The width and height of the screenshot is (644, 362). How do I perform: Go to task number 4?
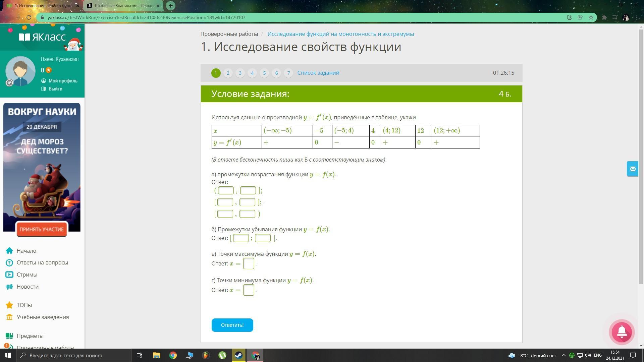[252, 73]
